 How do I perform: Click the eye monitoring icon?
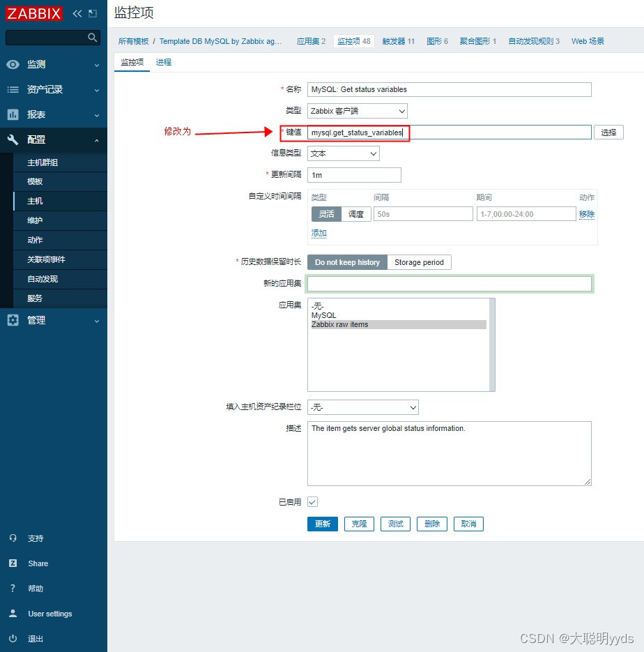point(13,64)
